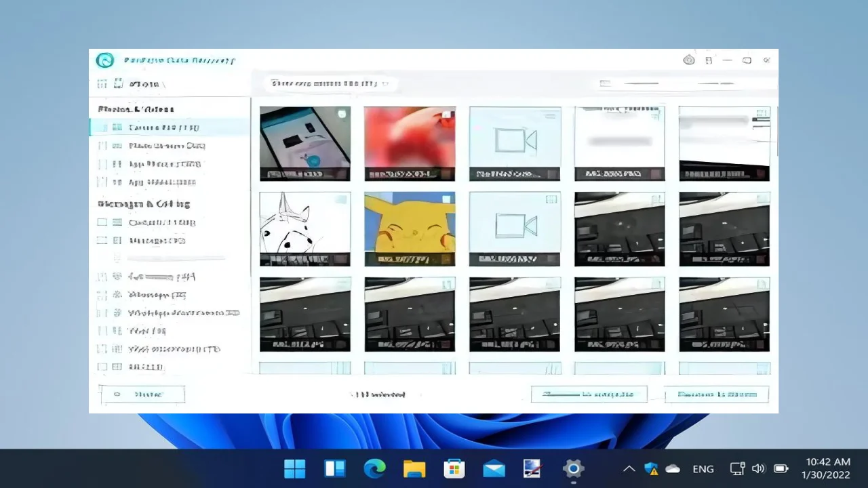Screen dimensions: 868x488
Task: Open the Settings gear on taskbar
Action: coord(574,468)
